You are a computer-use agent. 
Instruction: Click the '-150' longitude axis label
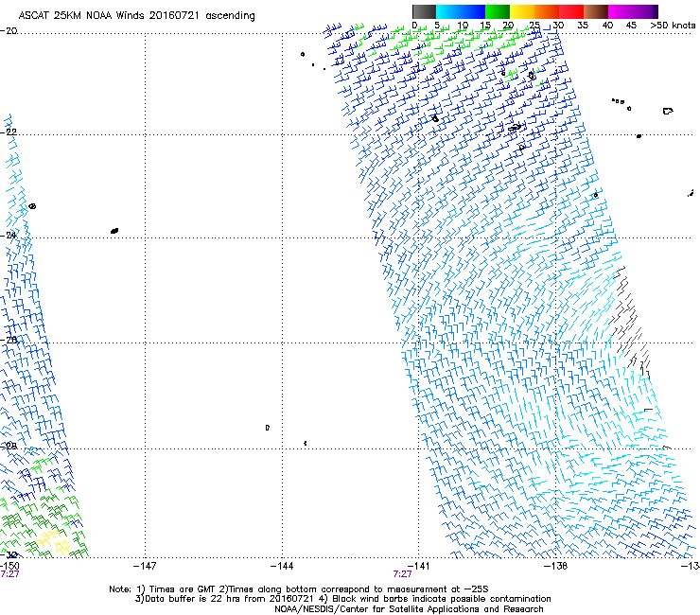point(9,566)
